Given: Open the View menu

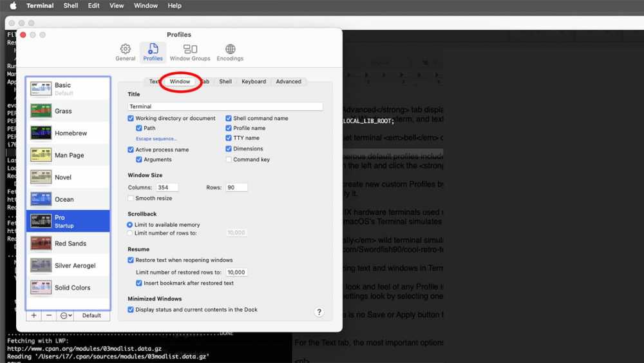Looking at the screenshot, I should 117,6.
